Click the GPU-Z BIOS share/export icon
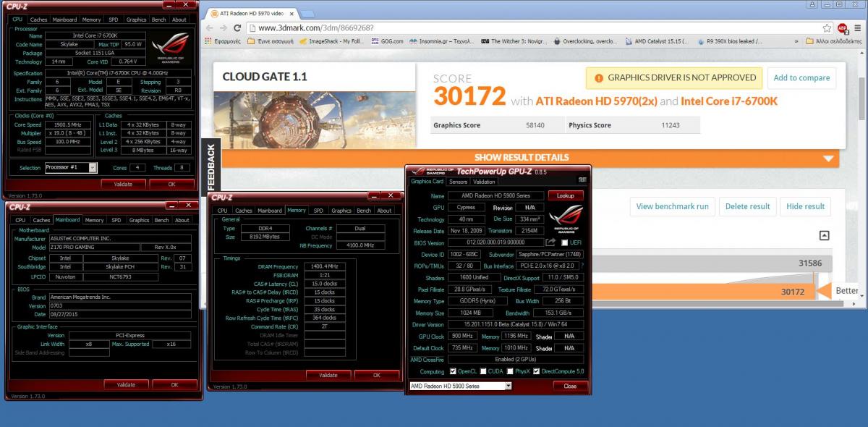 click(x=550, y=242)
